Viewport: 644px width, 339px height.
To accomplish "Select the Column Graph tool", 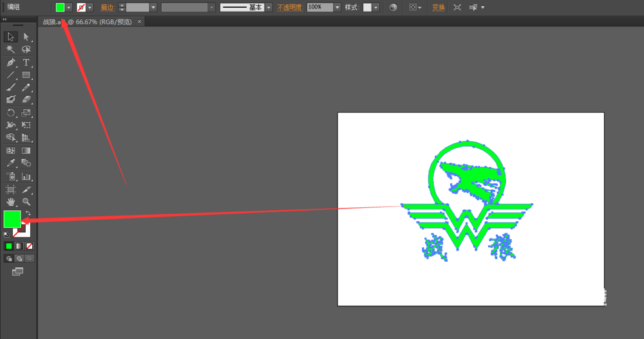I will [26, 176].
